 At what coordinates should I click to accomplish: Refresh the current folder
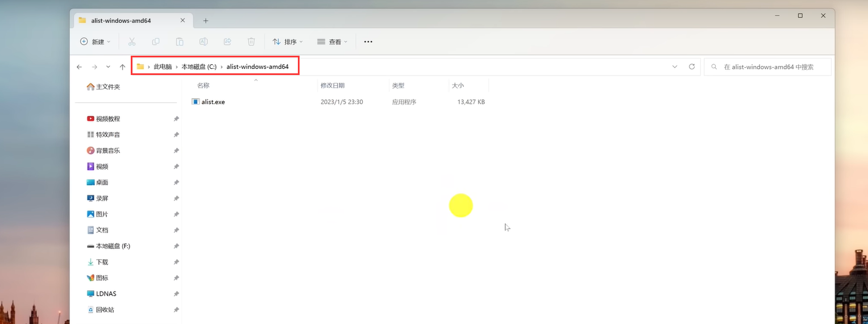click(x=692, y=67)
